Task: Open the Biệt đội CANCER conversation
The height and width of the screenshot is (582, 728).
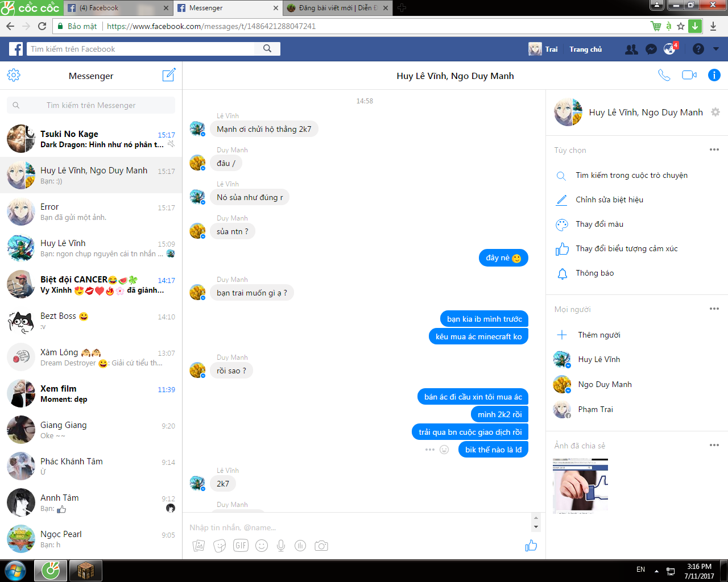Action: (91, 284)
